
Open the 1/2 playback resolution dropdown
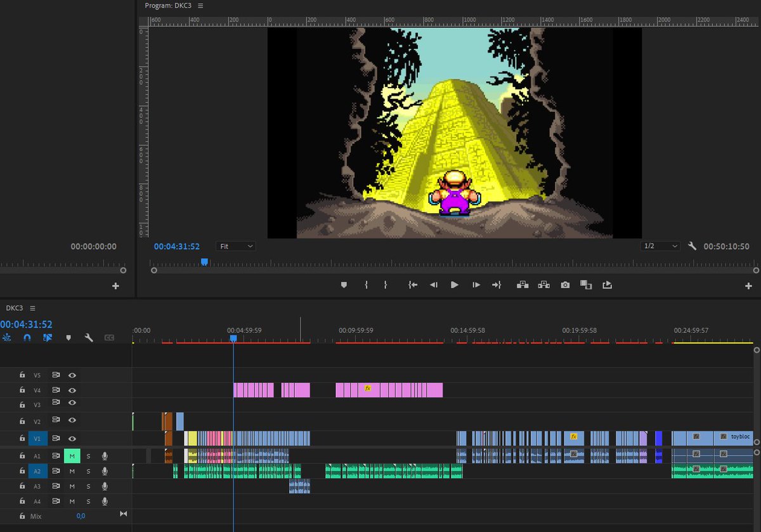660,246
